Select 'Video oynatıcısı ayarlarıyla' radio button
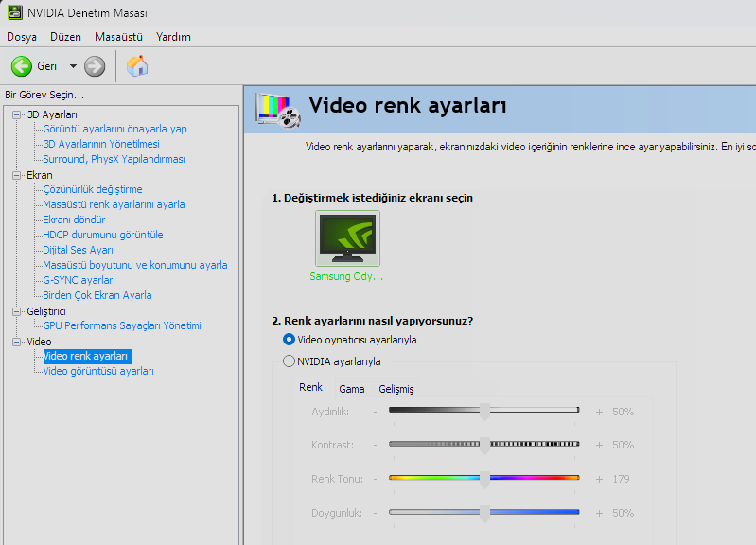Image resolution: width=756 pixels, height=545 pixels. pos(290,340)
